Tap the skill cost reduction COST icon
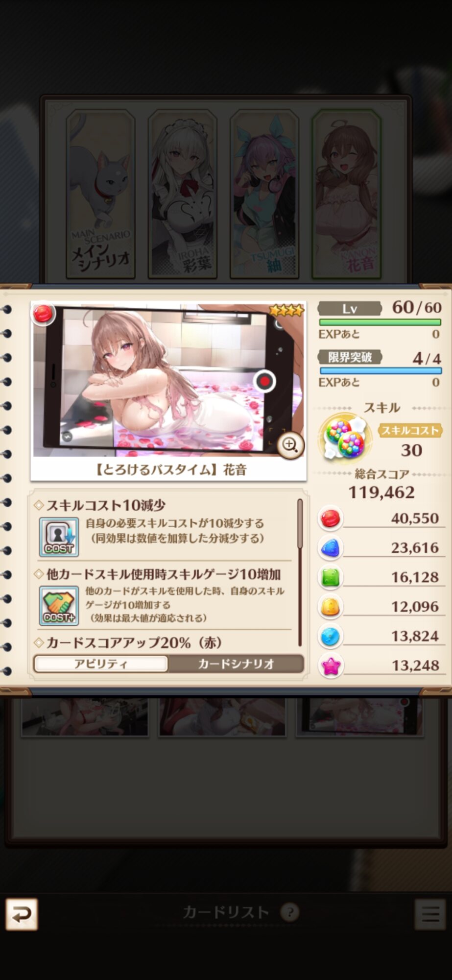 click(59, 537)
